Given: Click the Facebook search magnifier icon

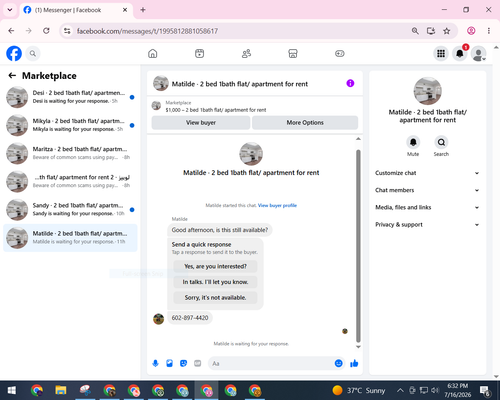Looking at the screenshot, I should [33, 53].
